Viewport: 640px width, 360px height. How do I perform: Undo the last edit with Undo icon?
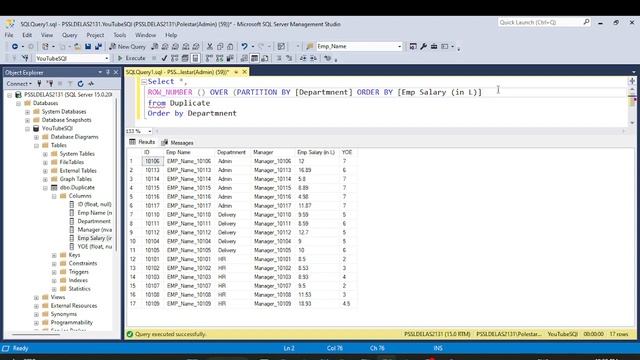(244, 47)
